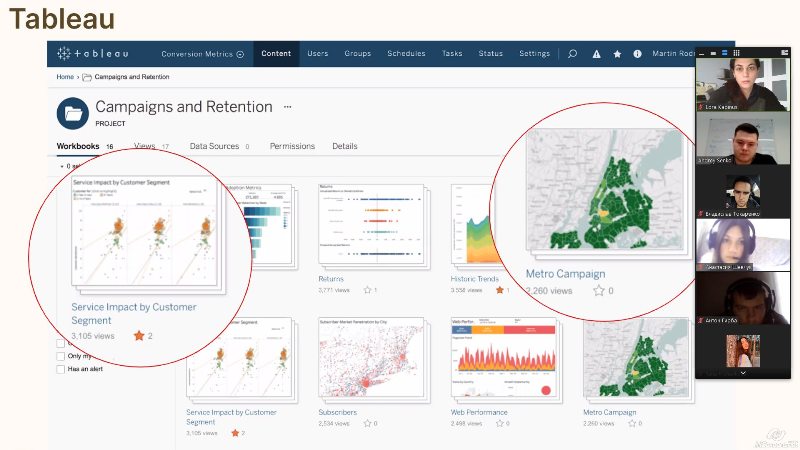Open the Groups tab
This screenshot has height=450, width=800.
pyautogui.click(x=358, y=54)
